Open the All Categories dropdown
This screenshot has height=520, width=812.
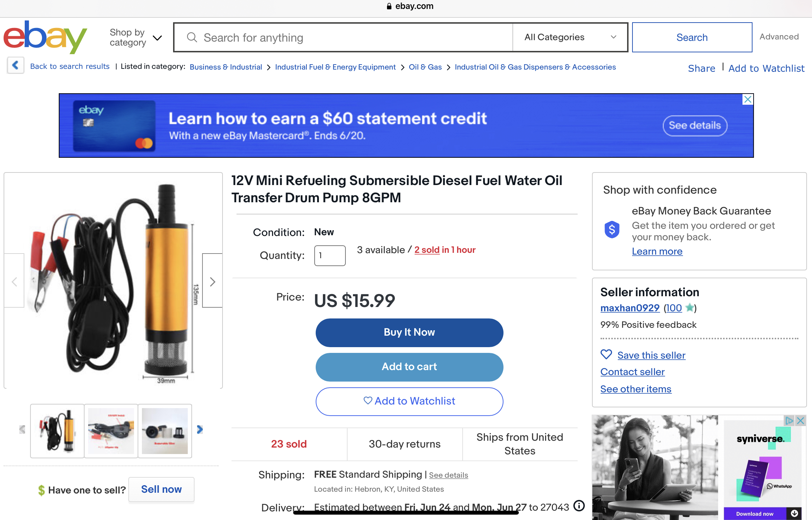[570, 37]
